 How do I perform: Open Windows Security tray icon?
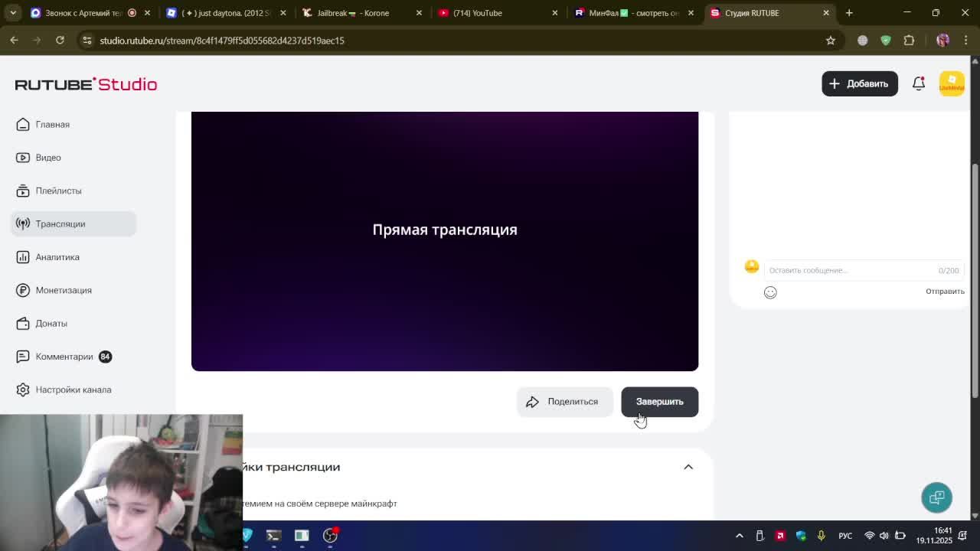pos(801,536)
